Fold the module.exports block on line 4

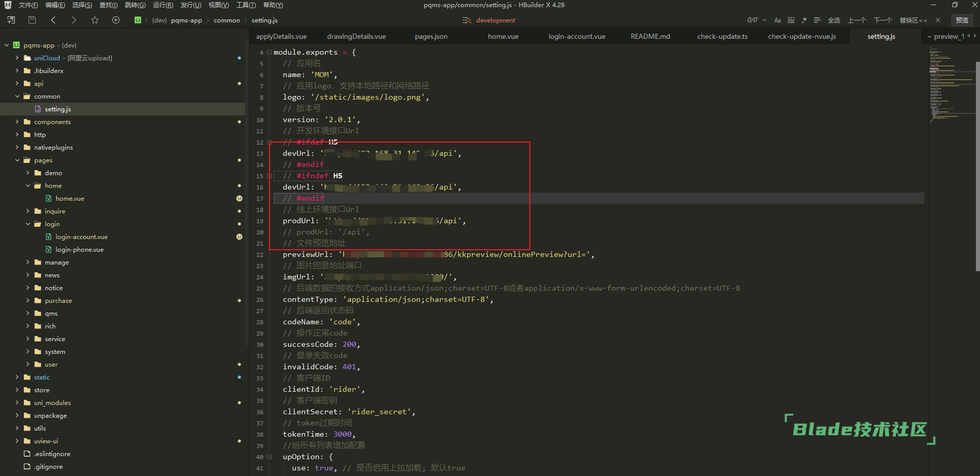pyautogui.click(x=269, y=52)
